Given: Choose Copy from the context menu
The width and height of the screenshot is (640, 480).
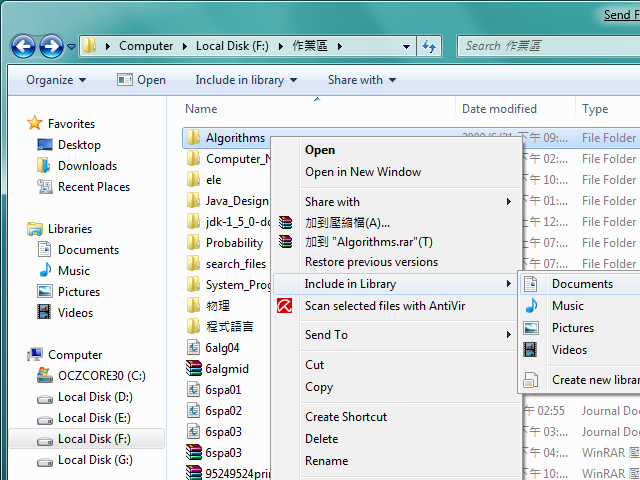Looking at the screenshot, I should 319,387.
